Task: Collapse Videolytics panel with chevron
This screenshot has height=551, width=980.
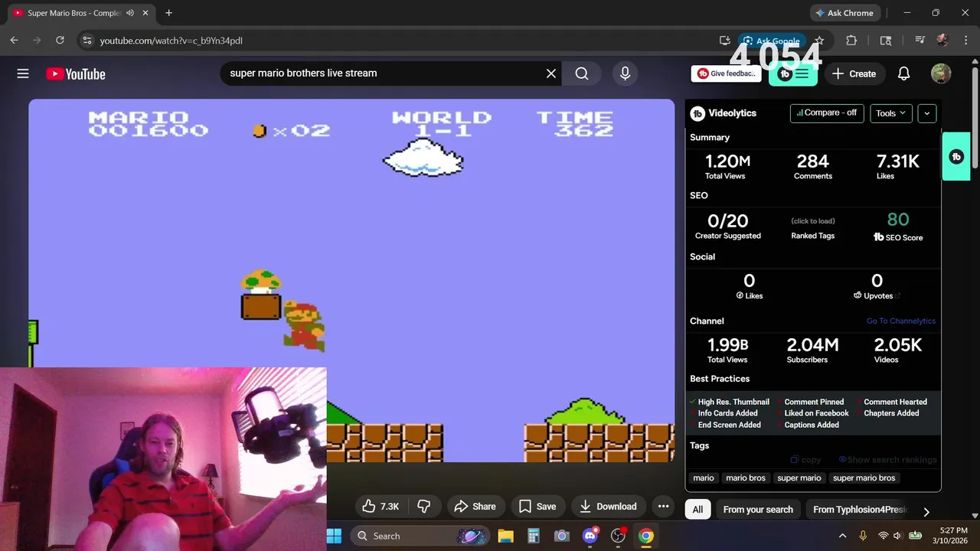Action: [926, 113]
